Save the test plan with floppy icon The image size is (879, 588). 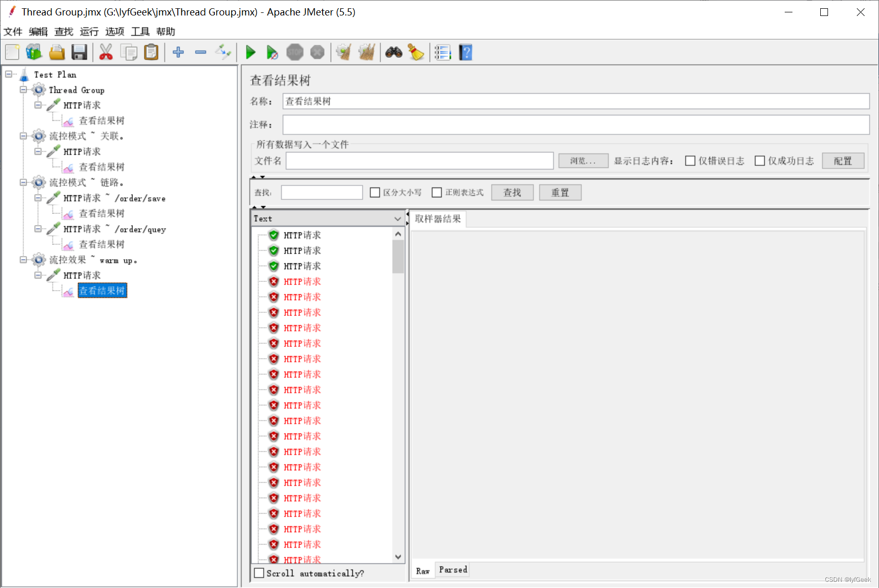(79, 52)
